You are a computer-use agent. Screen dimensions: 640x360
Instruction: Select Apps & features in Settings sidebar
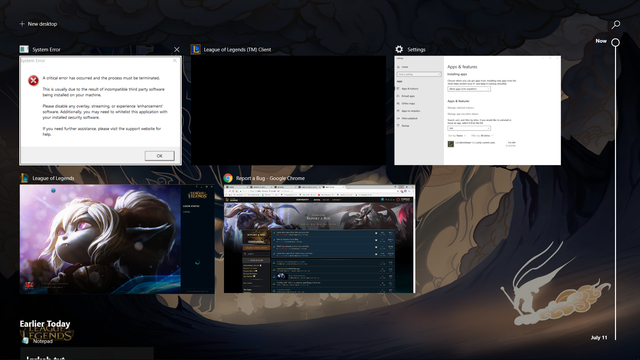(409, 89)
